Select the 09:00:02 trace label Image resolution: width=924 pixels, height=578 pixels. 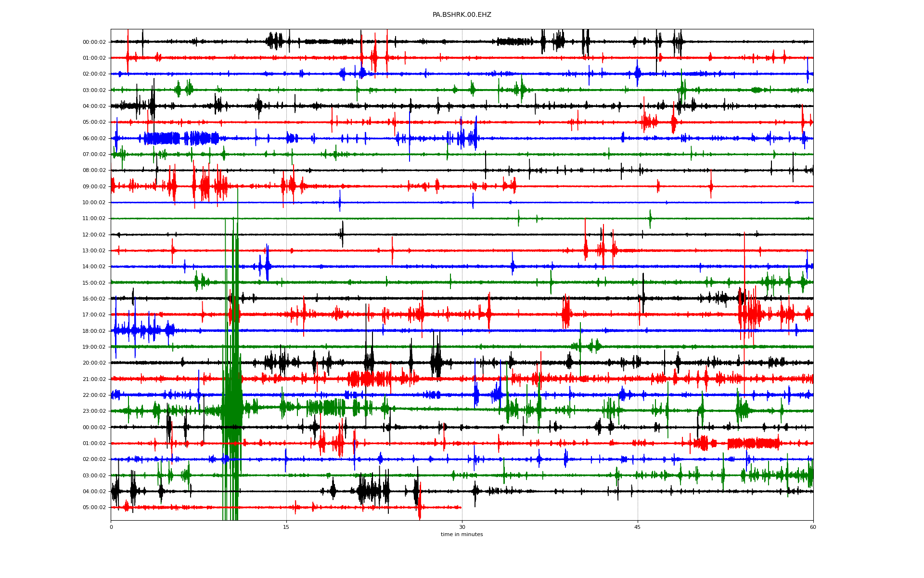coord(94,186)
